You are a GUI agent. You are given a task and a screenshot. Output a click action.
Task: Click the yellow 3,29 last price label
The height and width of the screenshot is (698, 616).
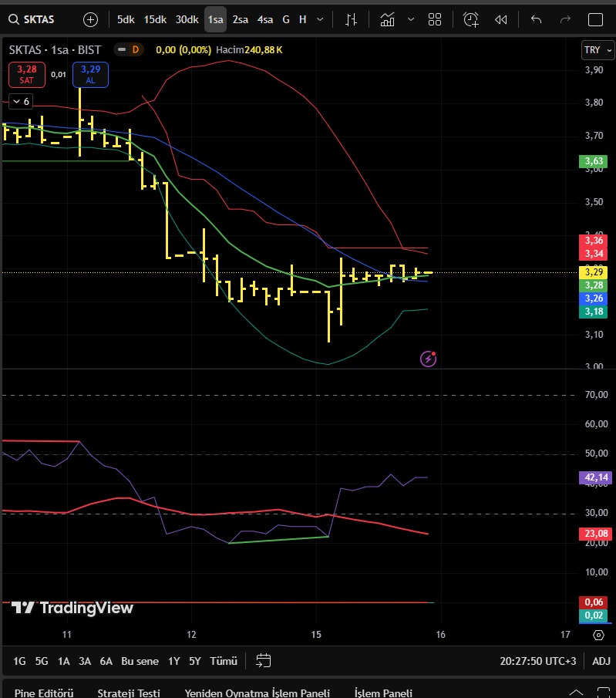594,272
